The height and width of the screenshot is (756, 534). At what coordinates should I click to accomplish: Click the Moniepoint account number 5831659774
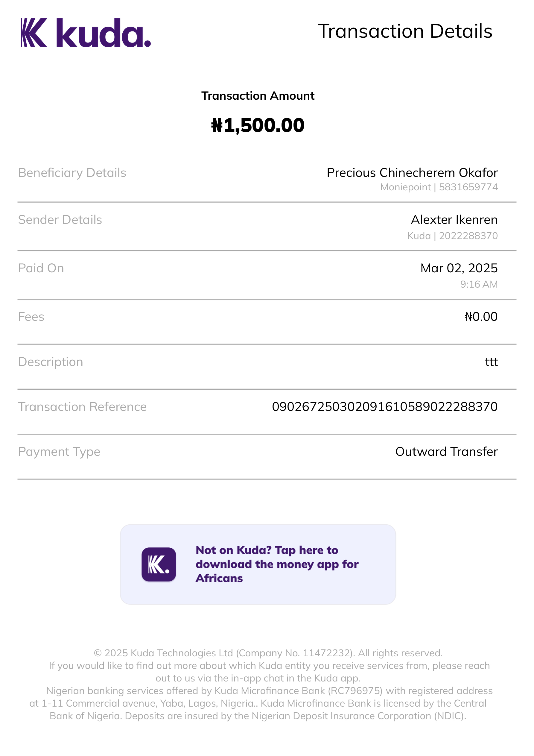(x=468, y=187)
